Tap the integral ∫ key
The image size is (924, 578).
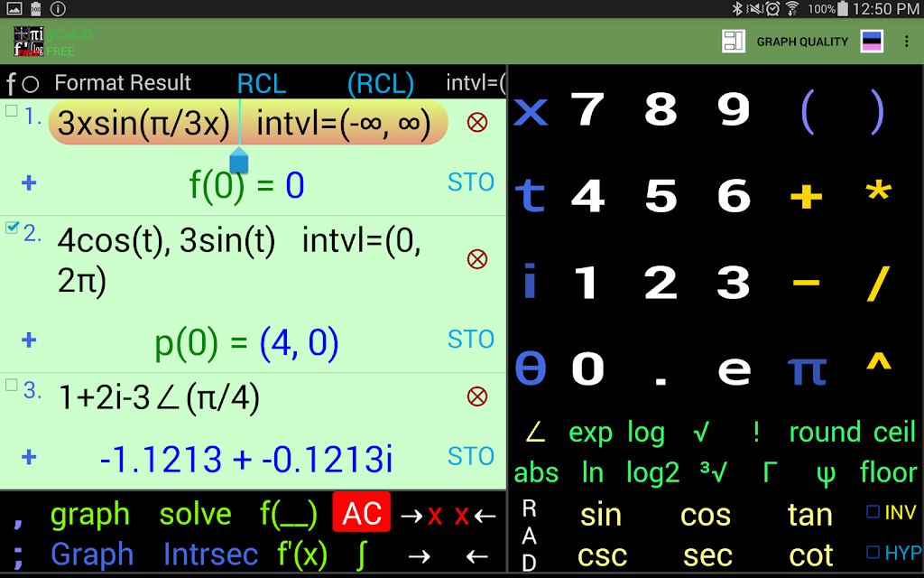pyautogui.click(x=362, y=555)
